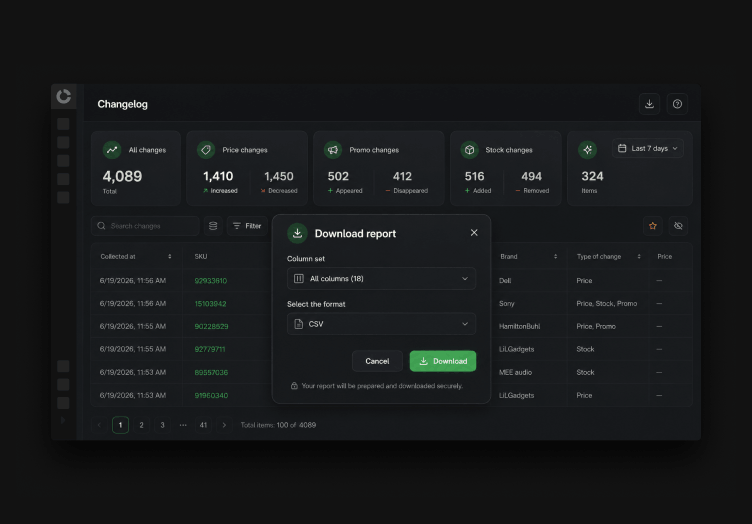Go to page 2
The width and height of the screenshot is (752, 524).
[141, 425]
